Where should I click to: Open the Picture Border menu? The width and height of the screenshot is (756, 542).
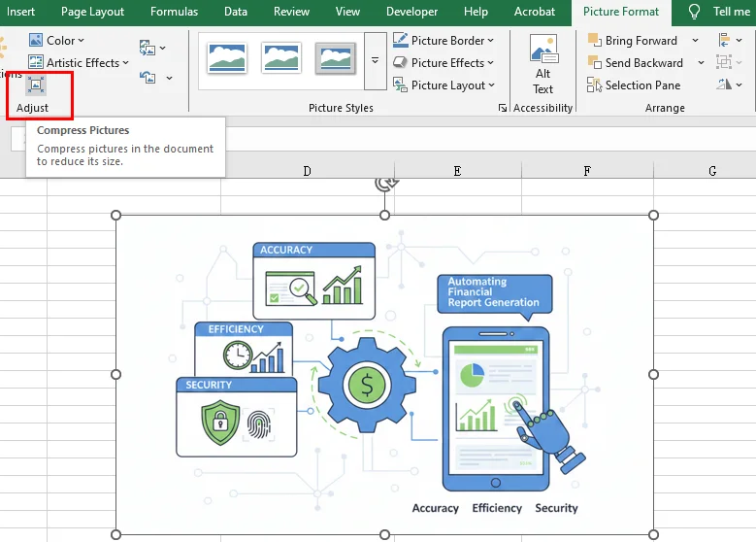tap(444, 41)
